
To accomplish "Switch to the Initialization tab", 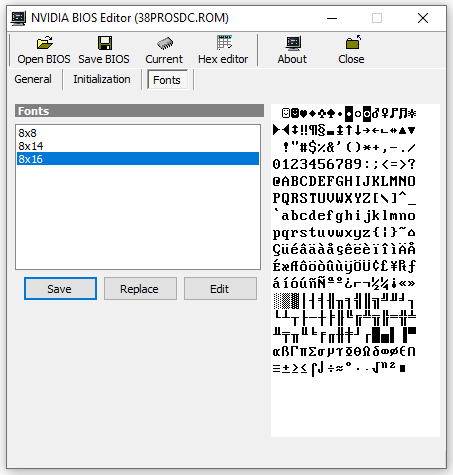I will coord(102,79).
